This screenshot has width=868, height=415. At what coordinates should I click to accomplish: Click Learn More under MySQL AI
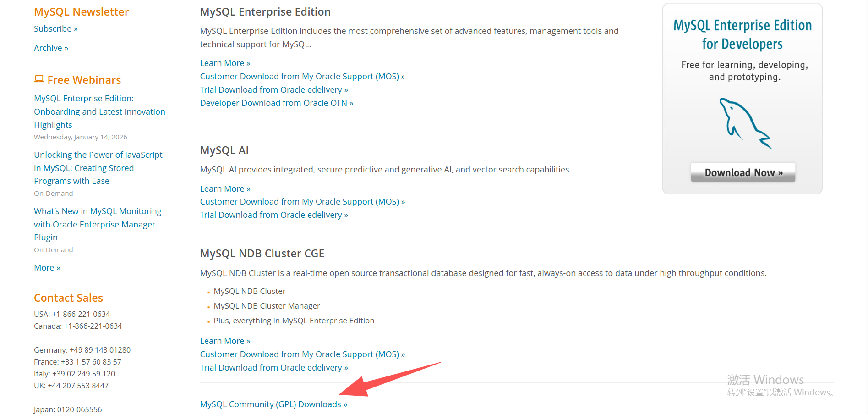[225, 188]
